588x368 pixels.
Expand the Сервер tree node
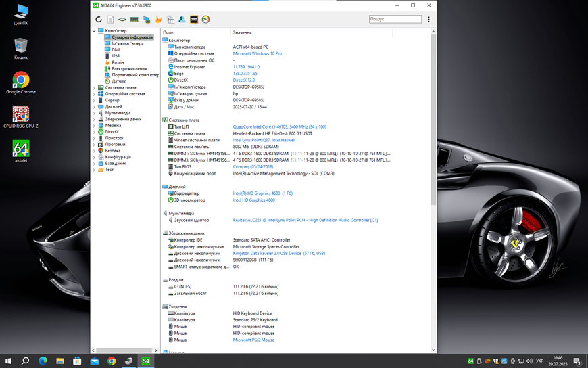(x=94, y=100)
